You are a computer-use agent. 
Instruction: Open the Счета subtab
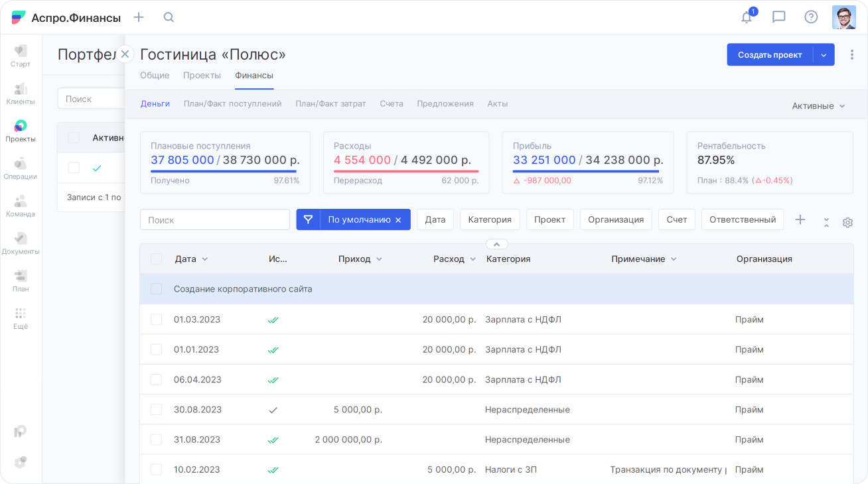coord(392,104)
